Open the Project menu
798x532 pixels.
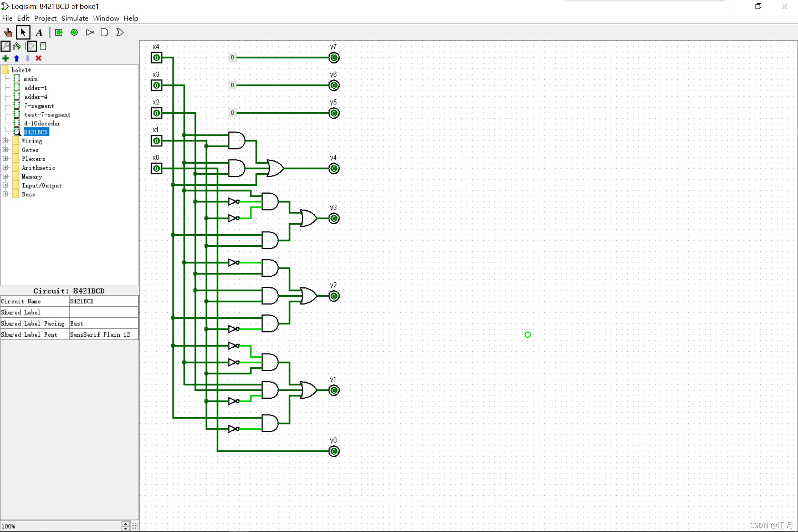45,18
